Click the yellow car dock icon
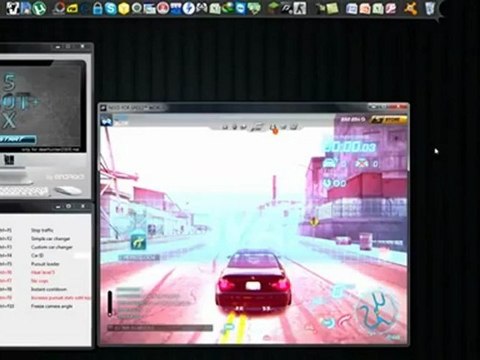Screen dimensions: 480x360 [x=72, y=8]
